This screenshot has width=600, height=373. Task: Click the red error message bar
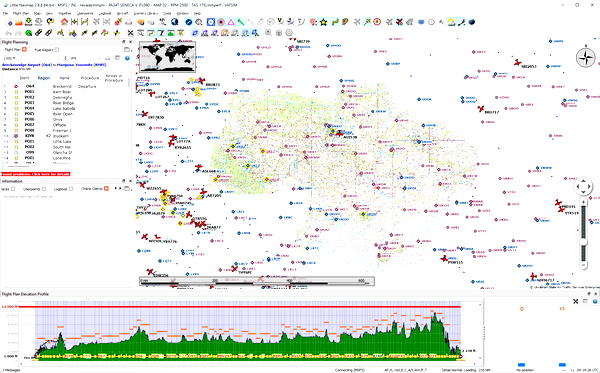(x=36, y=174)
